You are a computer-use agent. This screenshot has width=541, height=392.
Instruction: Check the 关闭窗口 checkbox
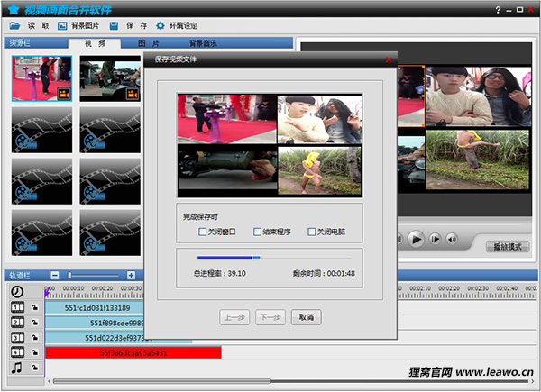pos(203,232)
